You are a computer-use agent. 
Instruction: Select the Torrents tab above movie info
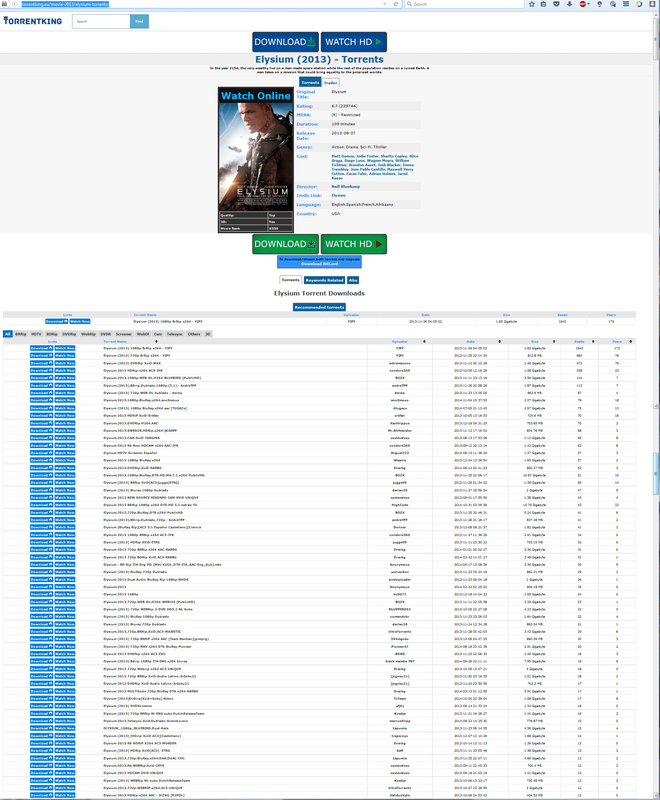coord(310,83)
